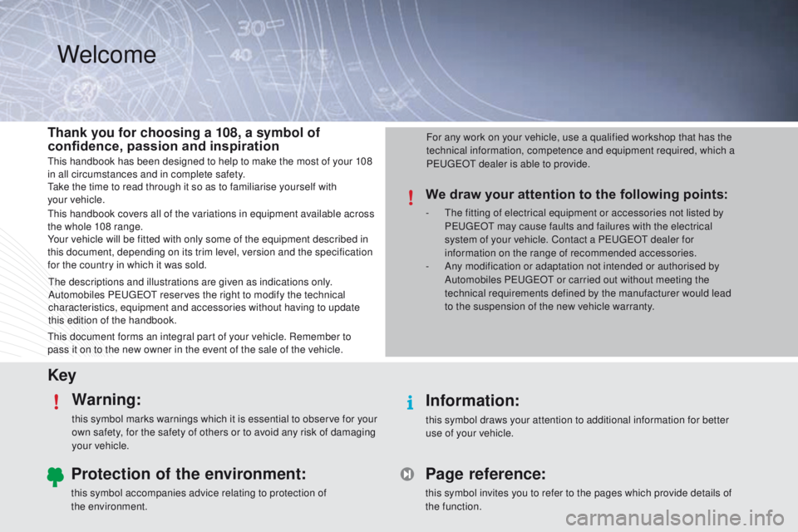Click bullet 'Any modification or adaptation not intended'
The image size is (798, 532).
point(588,286)
